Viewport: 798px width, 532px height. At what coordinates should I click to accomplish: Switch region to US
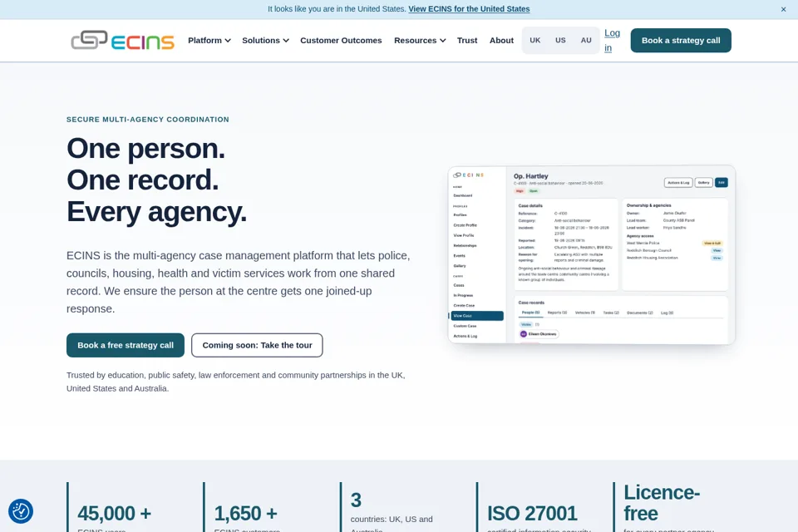pos(560,40)
